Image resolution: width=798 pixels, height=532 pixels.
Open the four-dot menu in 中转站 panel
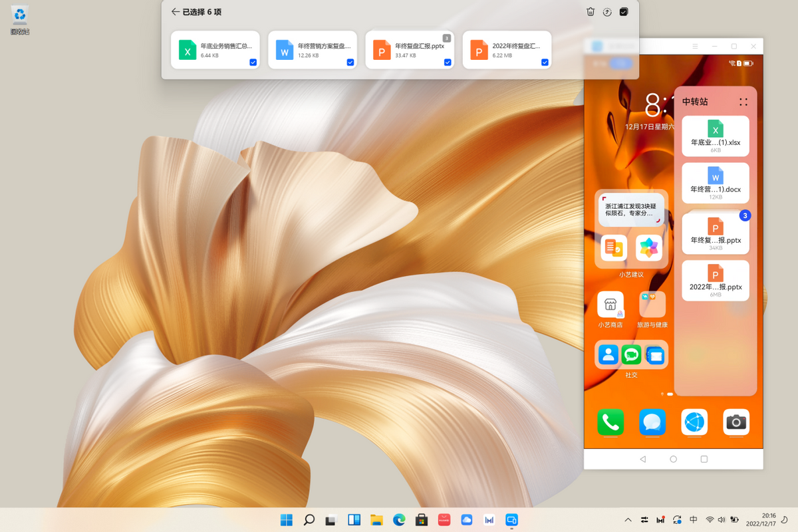click(743, 102)
